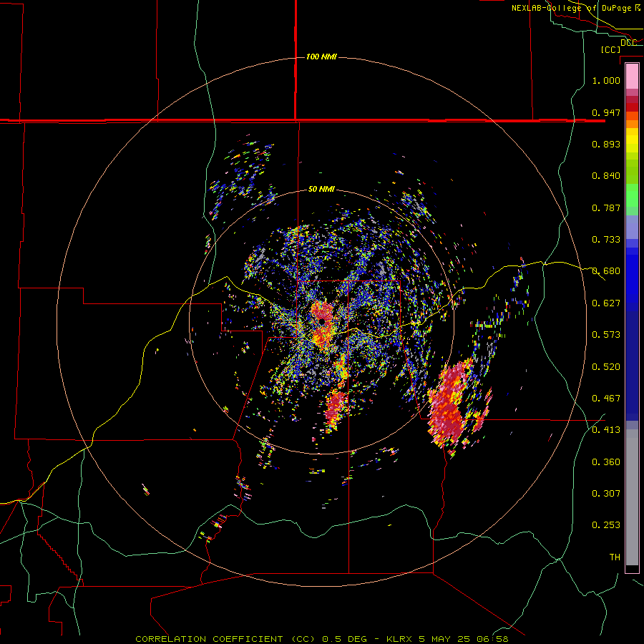Screen dimensions: 644x644
Task: Select the 0.360 scale value
Action: pos(606,462)
